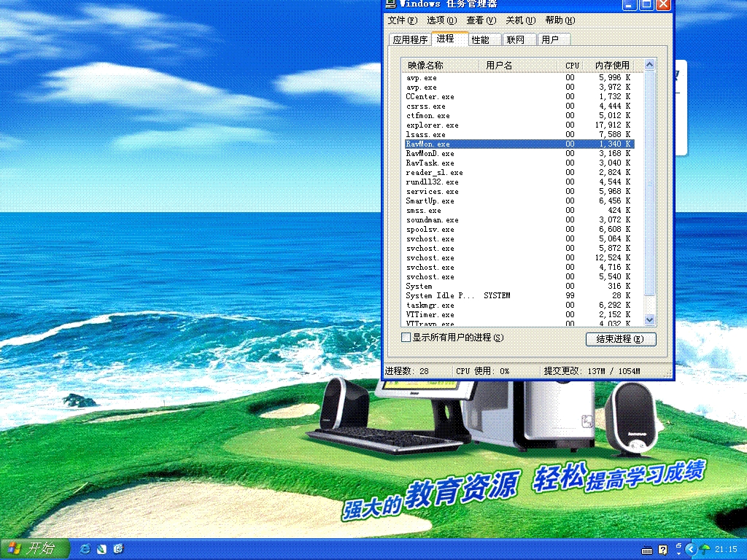Viewport: 747px width, 560px height.
Task: Select the RavTask.exe process
Action: [519, 163]
